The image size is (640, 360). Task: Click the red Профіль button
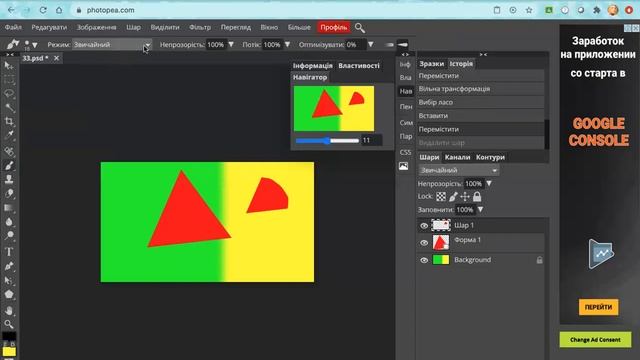[x=334, y=27]
